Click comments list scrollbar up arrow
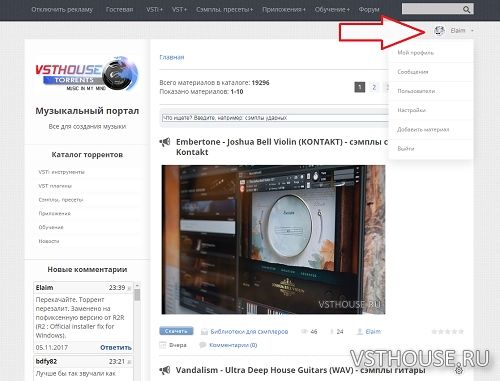Image resolution: width=500 pixels, height=381 pixels. click(x=137, y=286)
